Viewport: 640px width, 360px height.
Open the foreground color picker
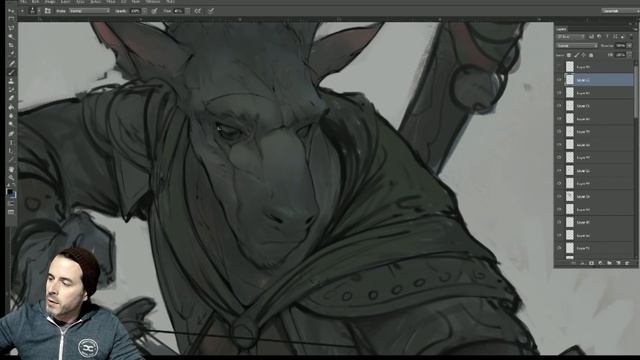[10, 191]
